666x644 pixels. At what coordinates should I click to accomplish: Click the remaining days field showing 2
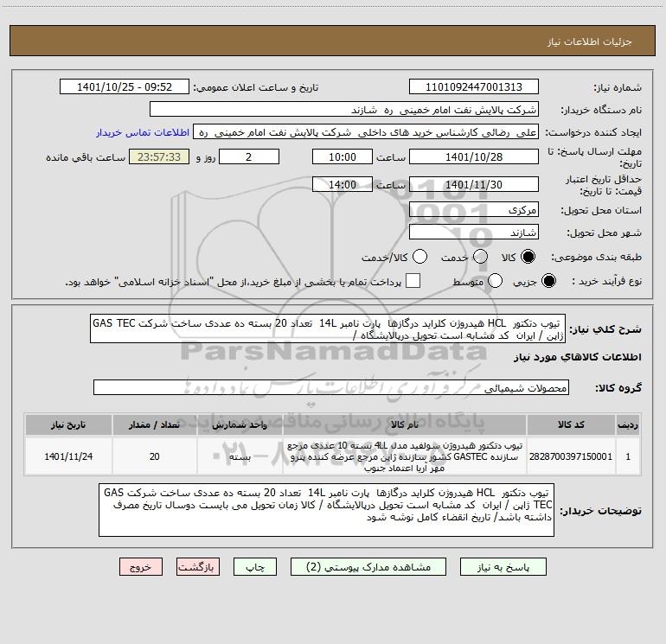249,156
